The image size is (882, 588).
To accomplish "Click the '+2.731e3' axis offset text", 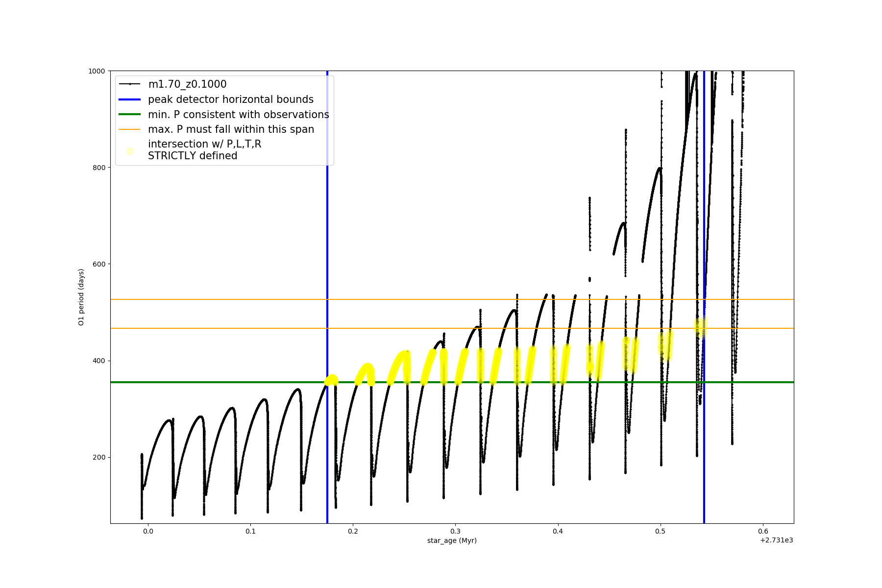I will pyautogui.click(x=776, y=540).
